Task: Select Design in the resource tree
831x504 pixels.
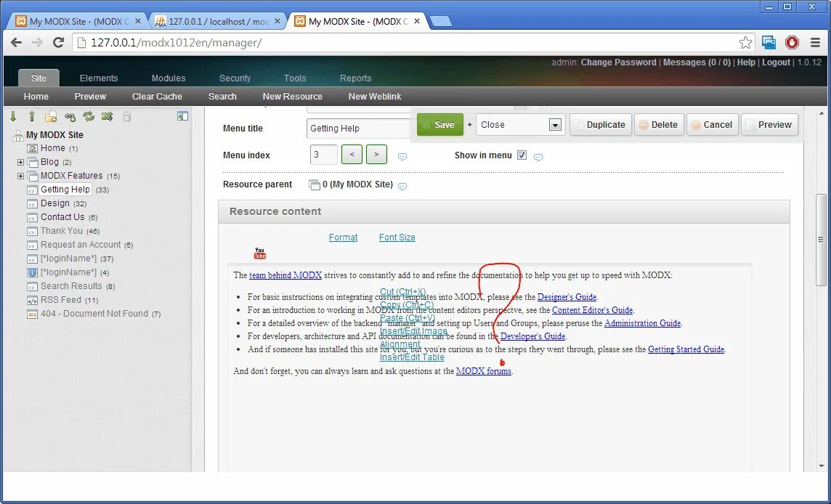Action: click(55, 203)
